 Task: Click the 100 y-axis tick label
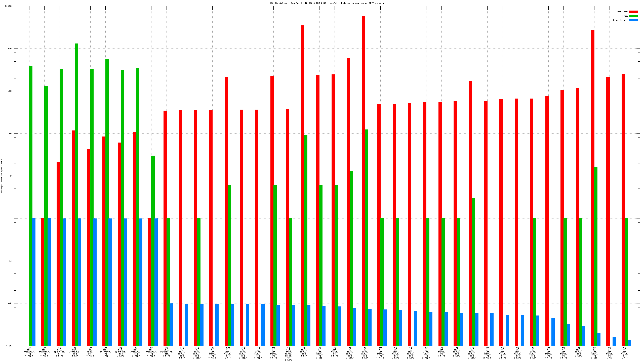pos(11,133)
